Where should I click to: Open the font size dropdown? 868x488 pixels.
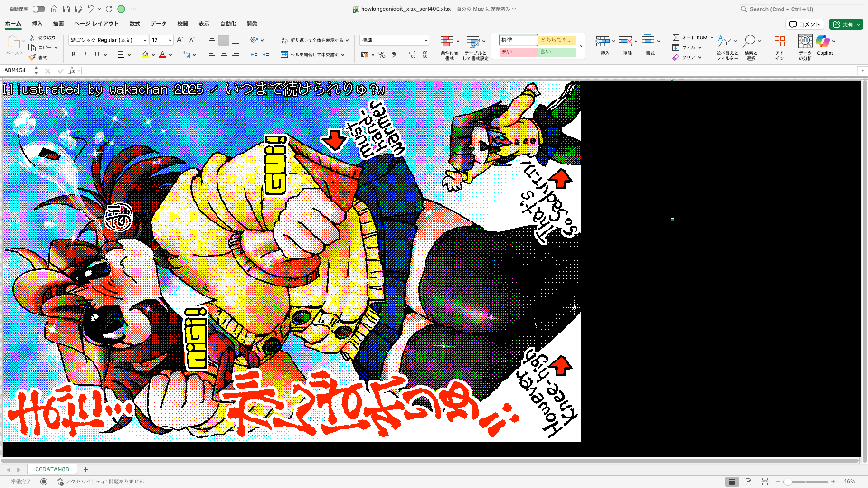click(x=171, y=40)
